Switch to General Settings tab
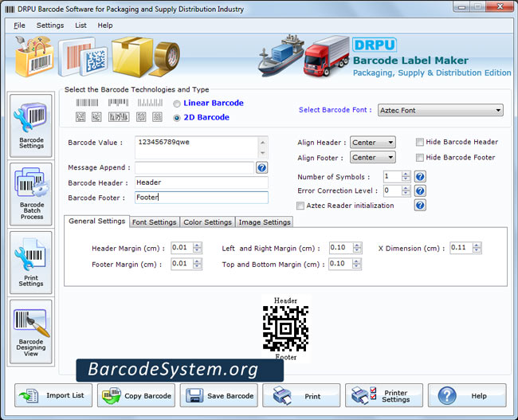The height and width of the screenshot is (420, 518). [x=96, y=221]
